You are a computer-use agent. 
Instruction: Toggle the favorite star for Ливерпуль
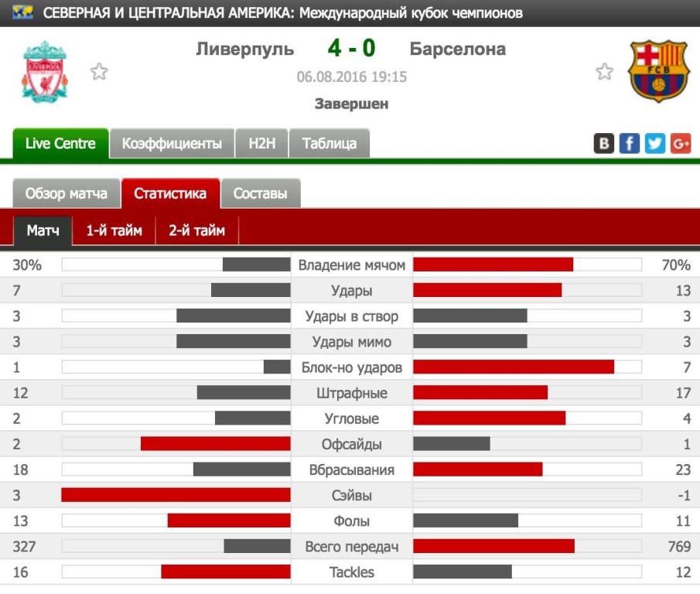(99, 71)
